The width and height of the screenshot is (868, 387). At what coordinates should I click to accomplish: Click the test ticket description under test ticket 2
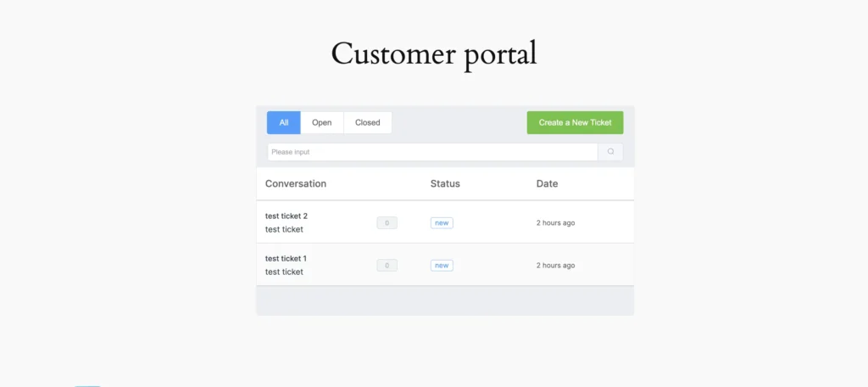coord(284,229)
